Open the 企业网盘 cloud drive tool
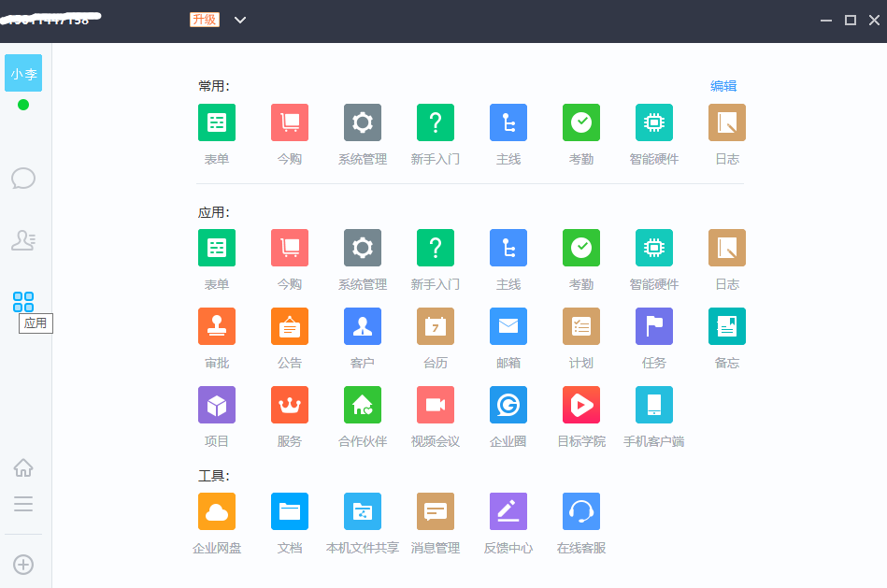 (216, 511)
